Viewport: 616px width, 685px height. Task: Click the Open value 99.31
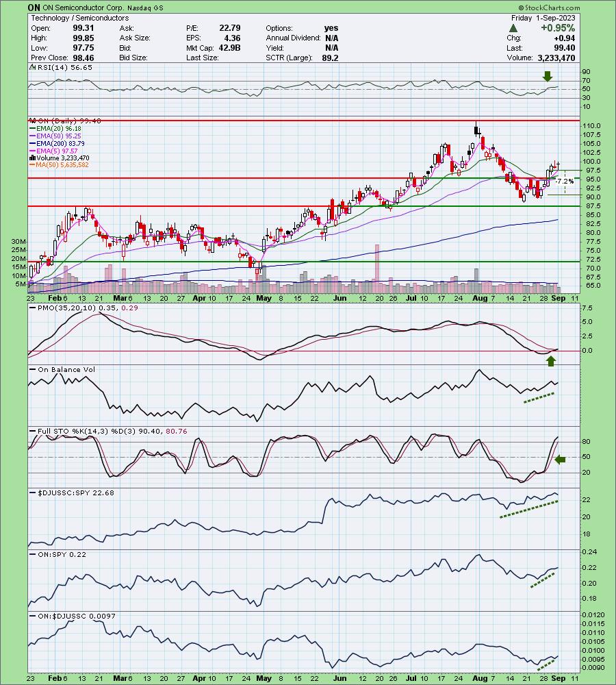(84, 28)
